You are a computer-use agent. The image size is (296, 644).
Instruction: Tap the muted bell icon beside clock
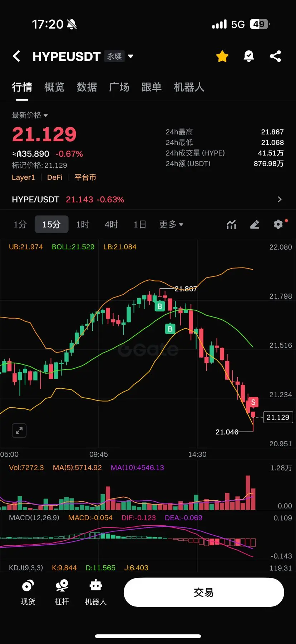pos(72,24)
